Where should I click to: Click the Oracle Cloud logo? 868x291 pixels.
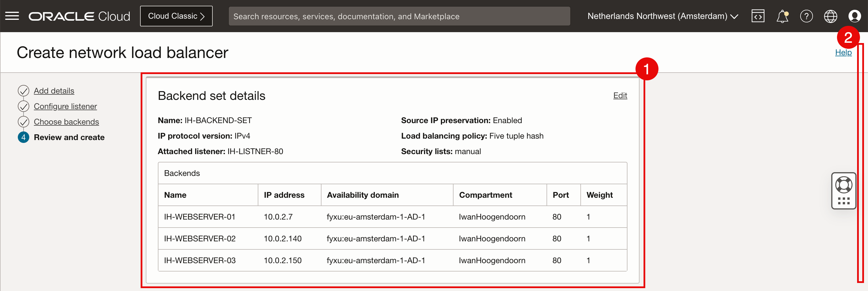click(79, 16)
